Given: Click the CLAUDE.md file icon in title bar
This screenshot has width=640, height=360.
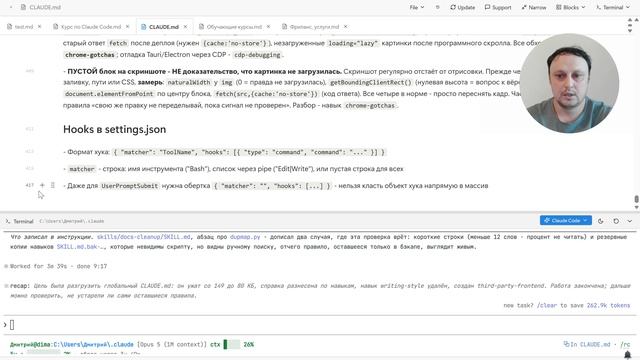Looking at the screenshot, I should (x=23, y=7).
